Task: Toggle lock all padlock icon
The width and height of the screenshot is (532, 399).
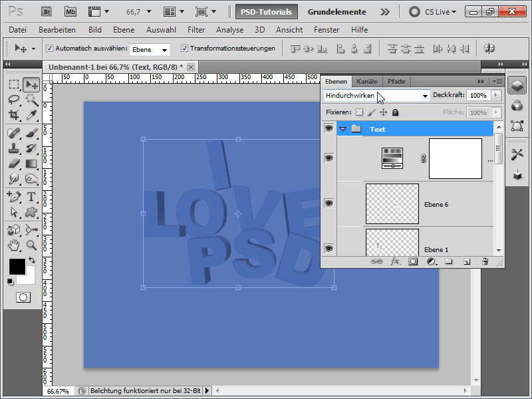Action: pyautogui.click(x=395, y=112)
